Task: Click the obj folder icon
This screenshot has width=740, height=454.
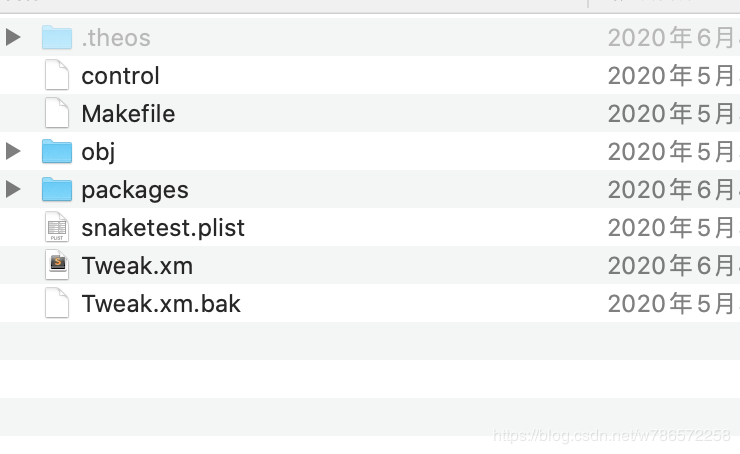Action: (x=57, y=151)
